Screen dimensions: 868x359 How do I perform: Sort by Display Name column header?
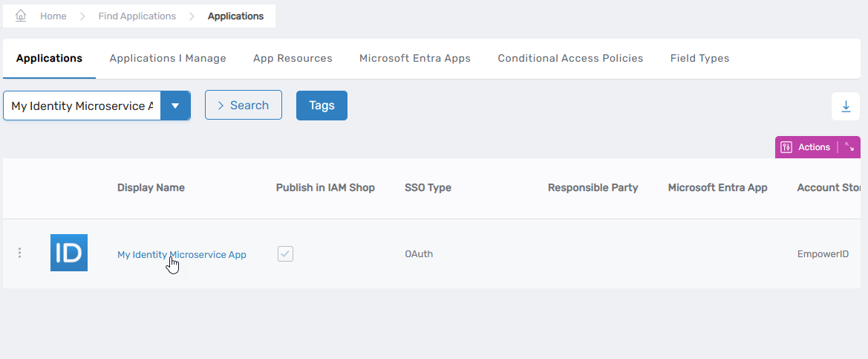tap(151, 187)
